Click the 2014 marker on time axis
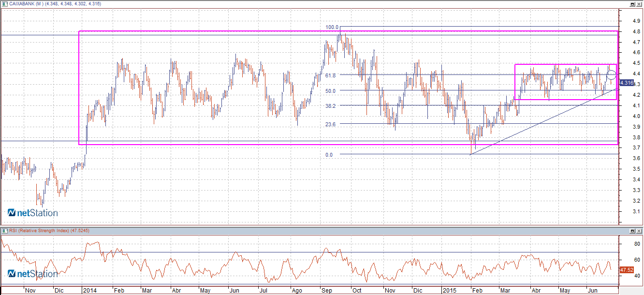 click(x=89, y=291)
